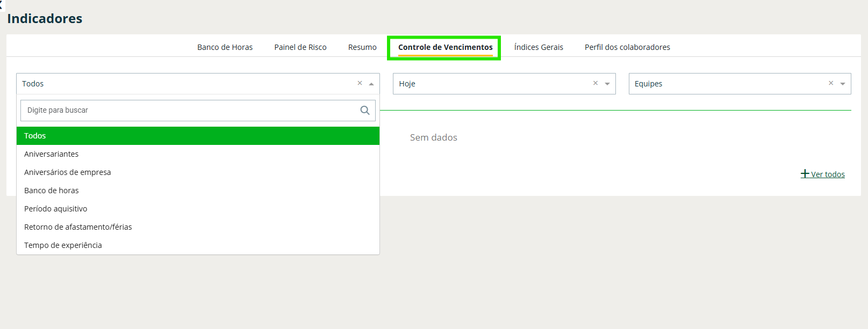Screen dimensions: 868x329
Task: Click the Ver todos link
Action: 828,174
